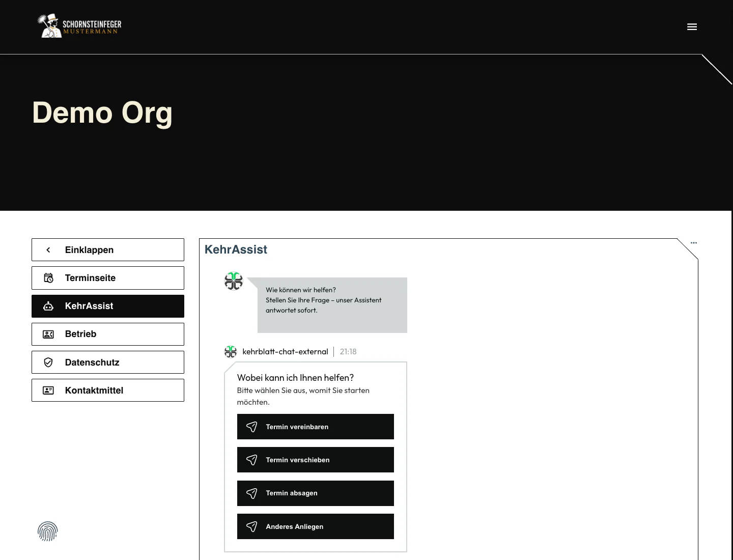Choose Anderes Anliegen button
Image resolution: width=733 pixels, height=560 pixels.
[x=316, y=526]
